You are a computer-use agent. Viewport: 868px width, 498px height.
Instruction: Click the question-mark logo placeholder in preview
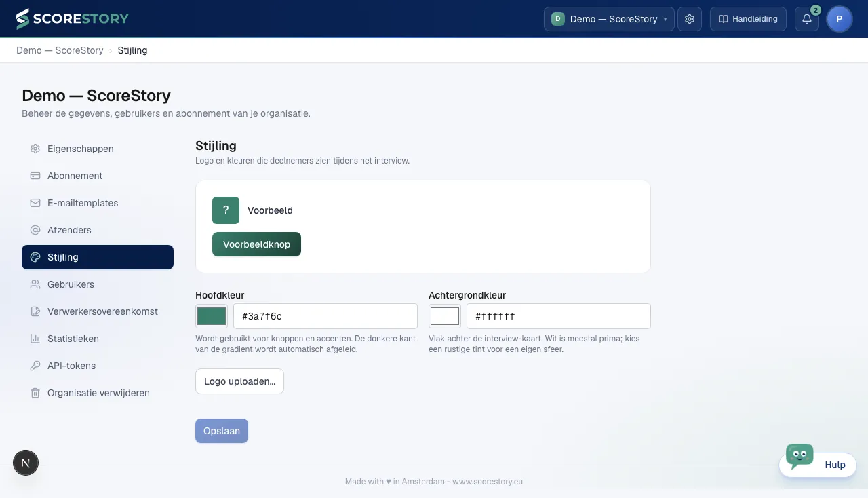(226, 210)
